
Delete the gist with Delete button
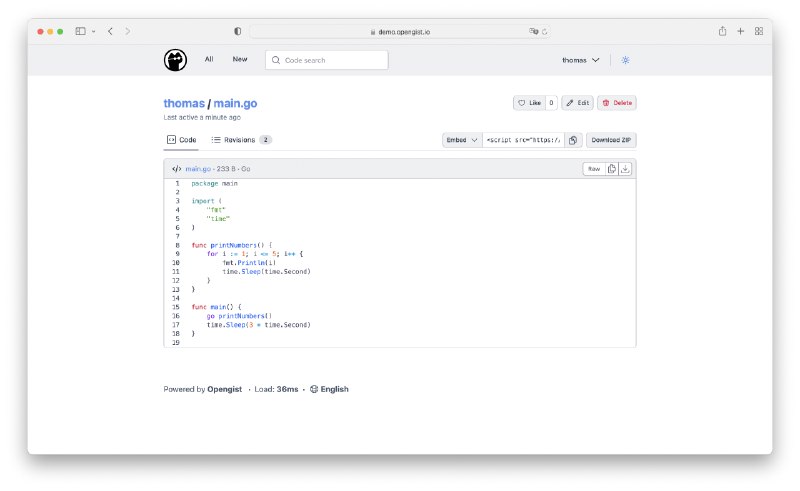click(x=617, y=103)
